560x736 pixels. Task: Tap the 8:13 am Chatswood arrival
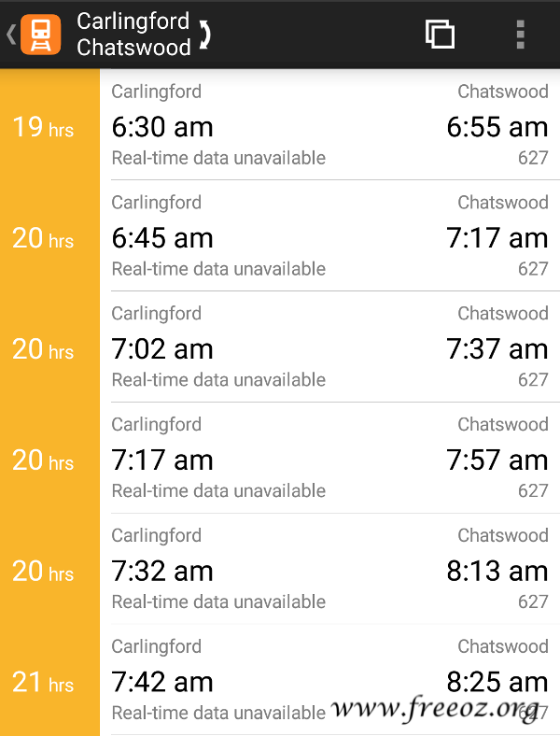(497, 572)
